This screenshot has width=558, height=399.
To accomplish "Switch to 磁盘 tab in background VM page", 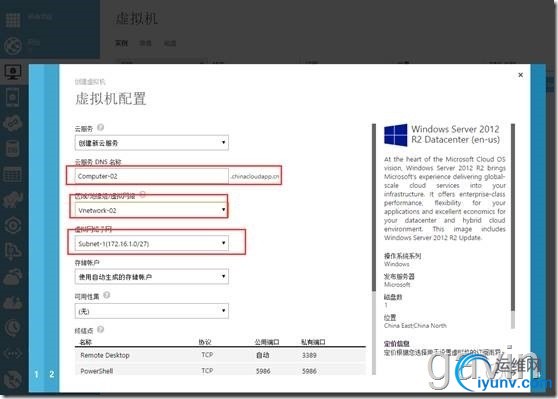I will pyautogui.click(x=170, y=43).
